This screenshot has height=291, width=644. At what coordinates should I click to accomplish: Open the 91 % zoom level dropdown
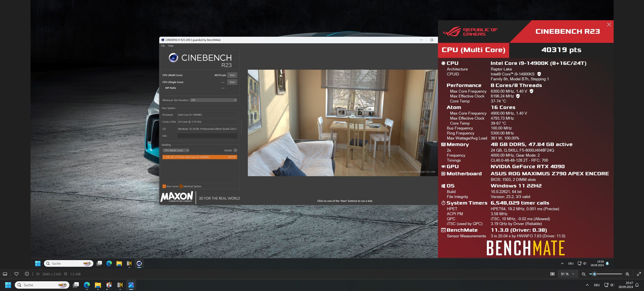tap(568, 274)
